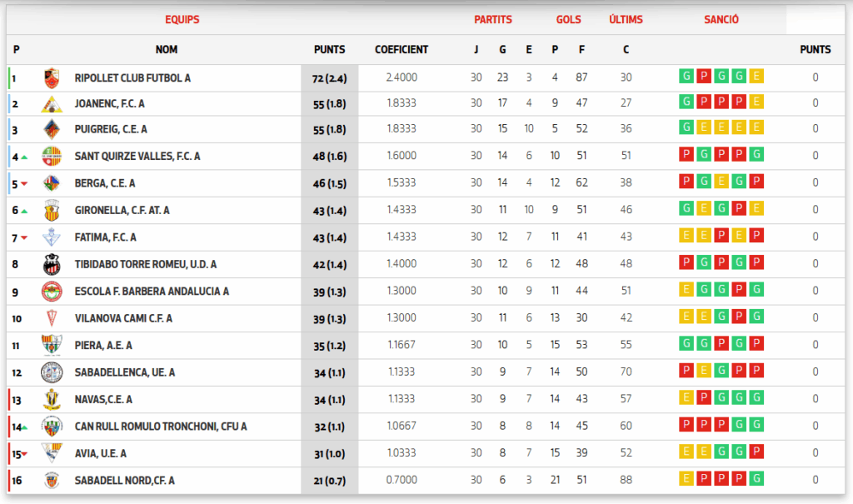Open the BERGA, C.E. A team link

[105, 183]
